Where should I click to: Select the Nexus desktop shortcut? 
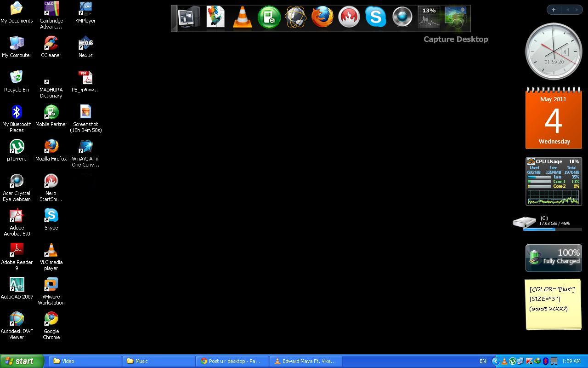(85, 47)
